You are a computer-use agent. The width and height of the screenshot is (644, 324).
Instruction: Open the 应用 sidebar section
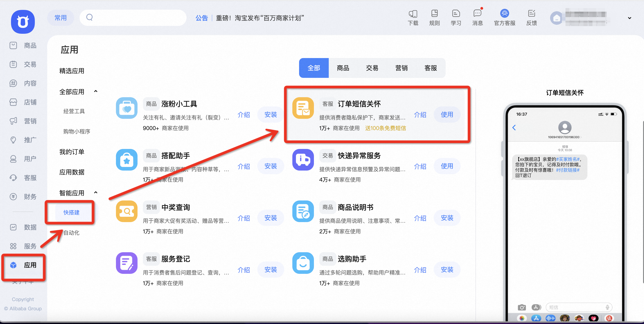coord(23,265)
